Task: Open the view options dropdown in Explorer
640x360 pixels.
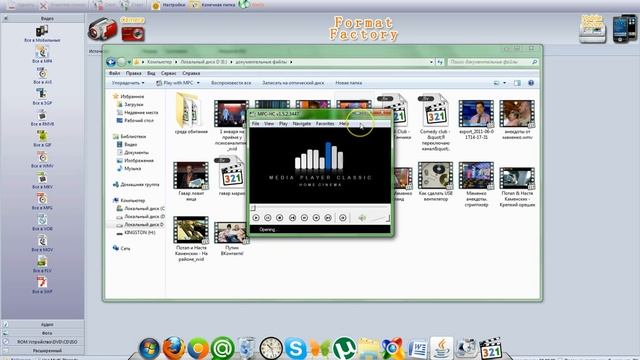Action: pyautogui.click(x=504, y=83)
